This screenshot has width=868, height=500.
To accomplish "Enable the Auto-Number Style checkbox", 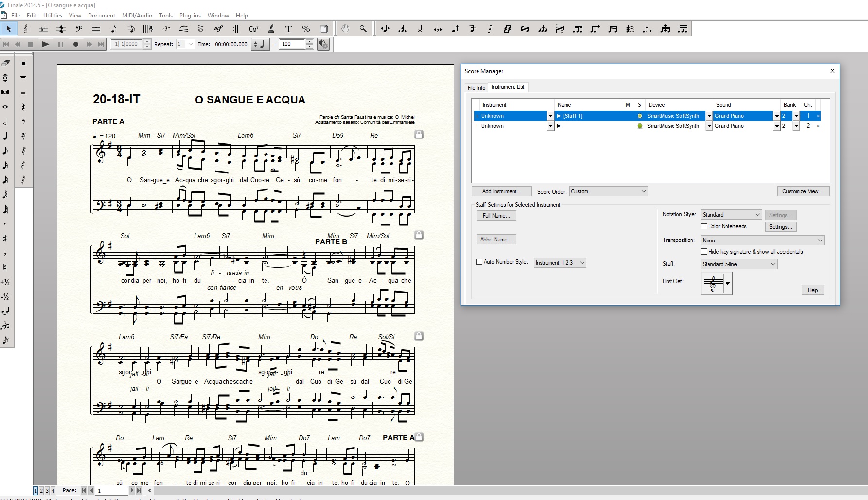I will [479, 262].
